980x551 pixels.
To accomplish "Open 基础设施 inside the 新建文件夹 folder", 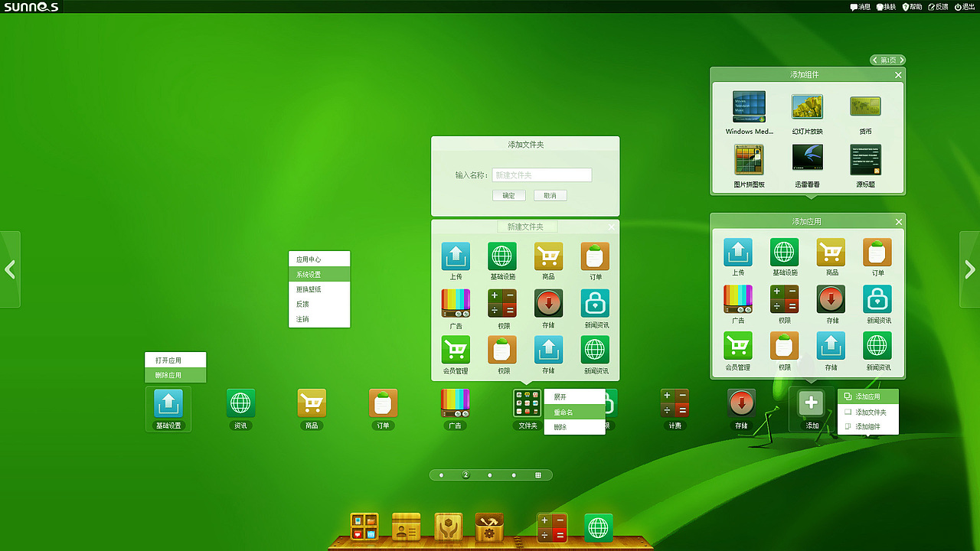I will click(502, 257).
